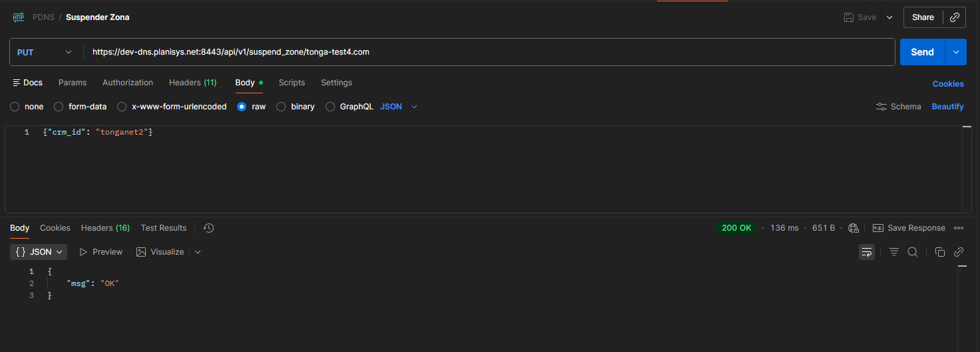
Task: Open the Cookies link
Action: click(x=948, y=84)
